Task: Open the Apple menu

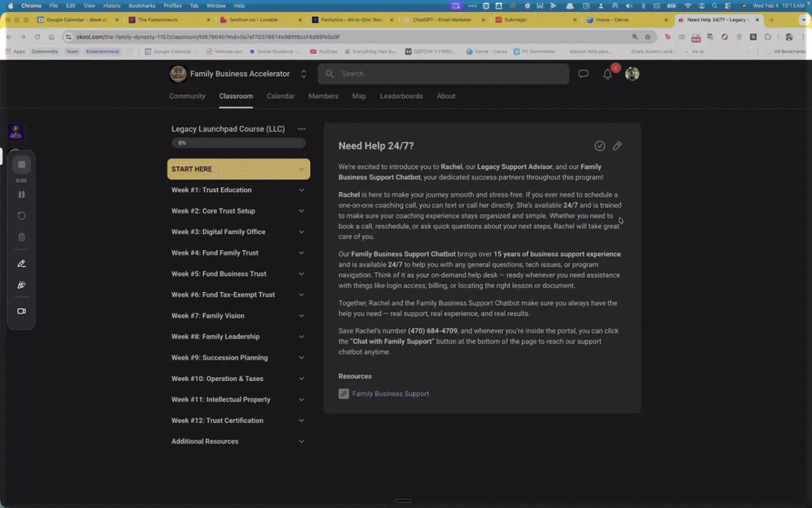Action: click(10, 6)
